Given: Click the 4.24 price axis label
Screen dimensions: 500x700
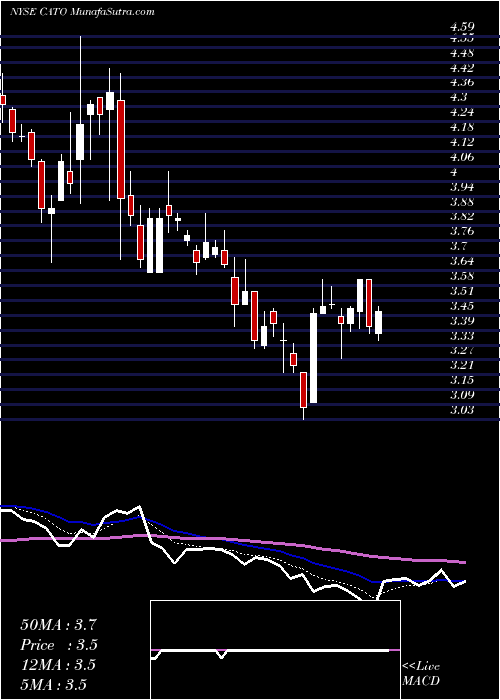Looking at the screenshot, I should coord(462,112).
